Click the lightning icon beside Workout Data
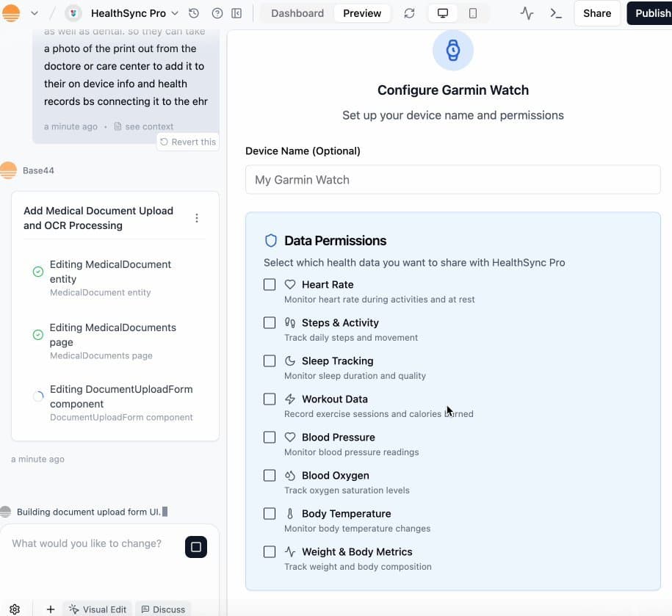 click(290, 399)
